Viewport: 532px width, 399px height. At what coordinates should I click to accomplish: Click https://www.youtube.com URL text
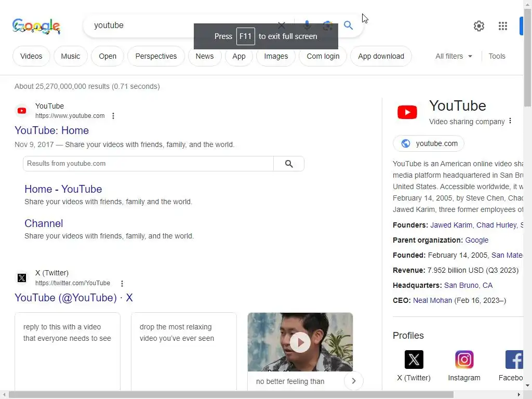tap(70, 116)
